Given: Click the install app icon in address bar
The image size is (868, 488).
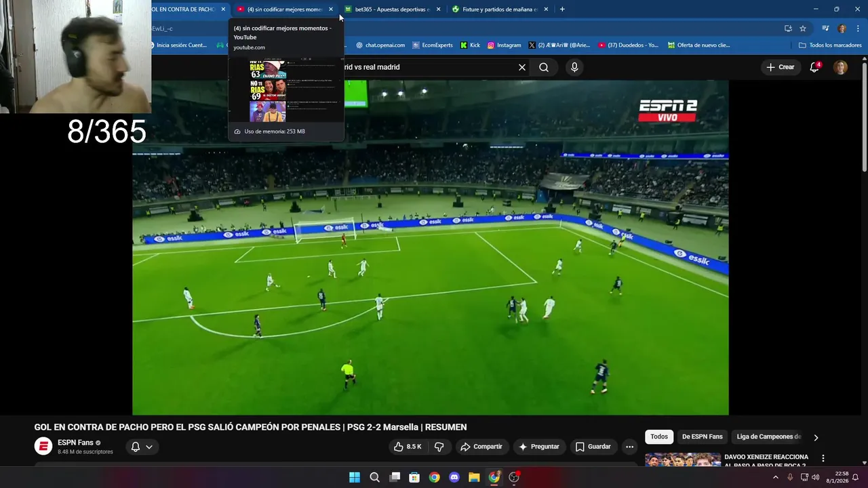Looking at the screenshot, I should [788, 28].
